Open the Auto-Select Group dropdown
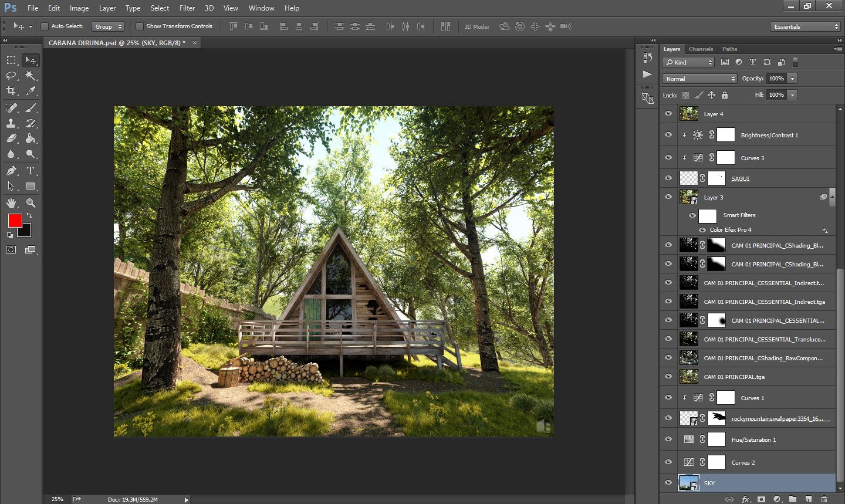The image size is (845, 504). tap(108, 26)
